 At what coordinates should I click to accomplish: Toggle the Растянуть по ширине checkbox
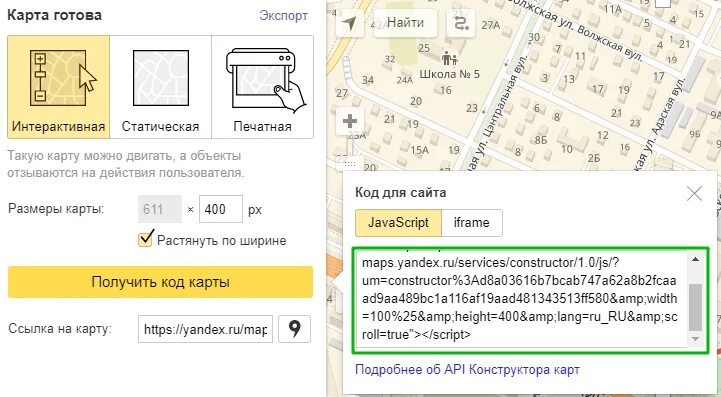146,239
